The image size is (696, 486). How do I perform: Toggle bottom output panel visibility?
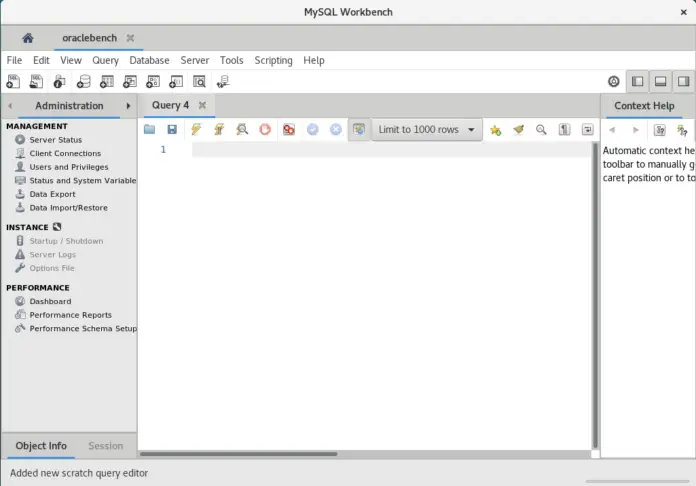click(660, 82)
